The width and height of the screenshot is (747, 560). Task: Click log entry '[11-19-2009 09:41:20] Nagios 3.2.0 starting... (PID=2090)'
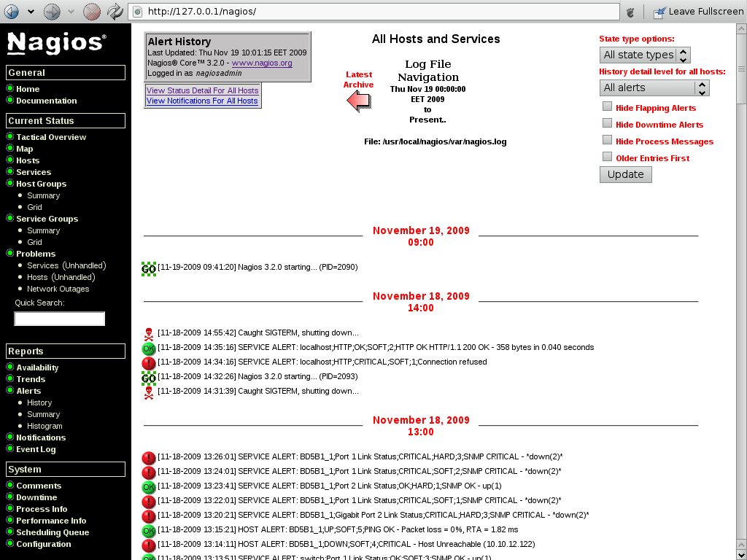point(258,267)
